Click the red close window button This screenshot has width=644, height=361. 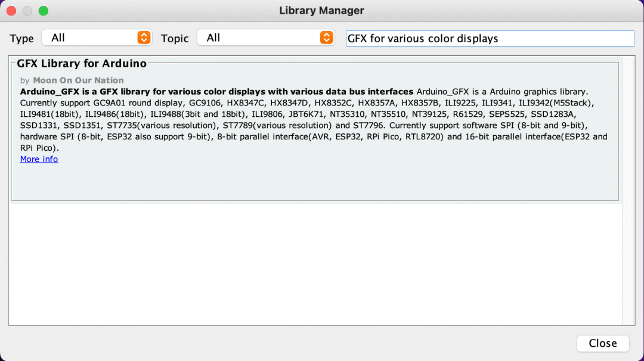(x=11, y=11)
